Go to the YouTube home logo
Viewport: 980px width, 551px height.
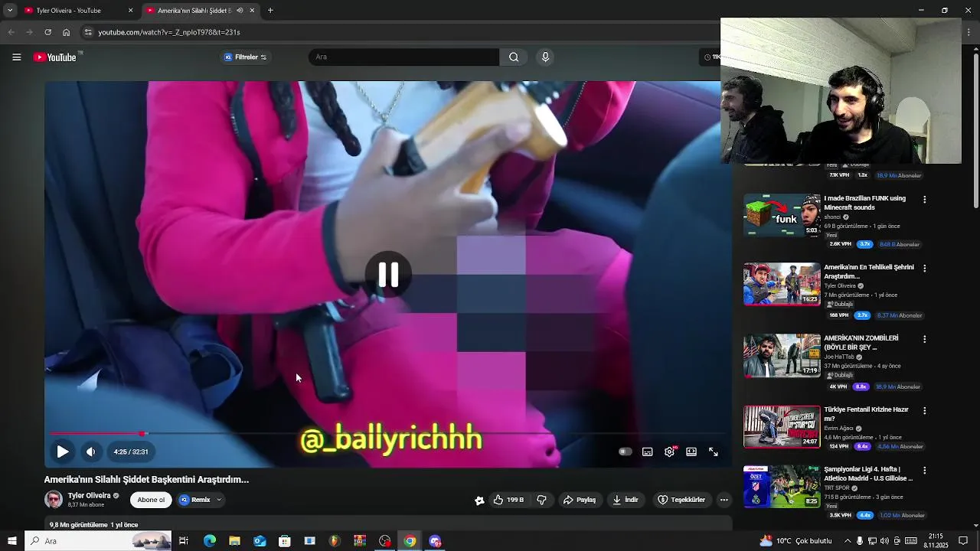pos(55,57)
